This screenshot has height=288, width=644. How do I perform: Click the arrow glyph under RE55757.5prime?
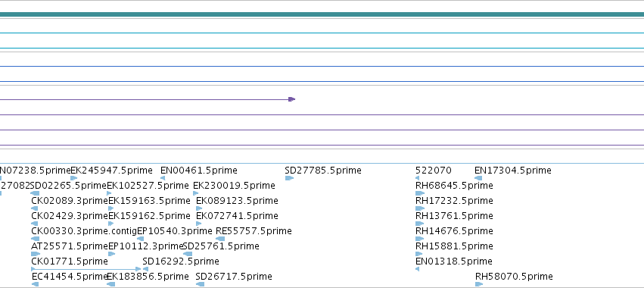[x=220, y=239]
